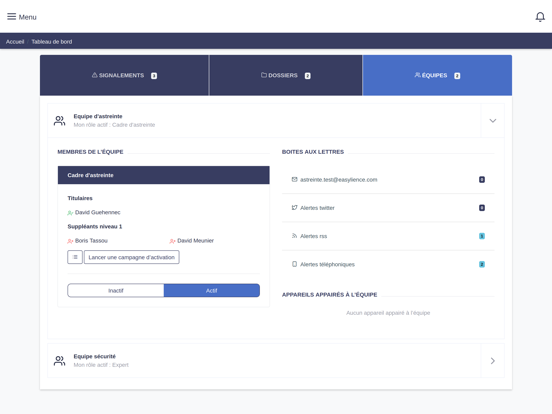Screen dimensions: 552x414
Task: Select member David Meunier
Action: pos(195,240)
